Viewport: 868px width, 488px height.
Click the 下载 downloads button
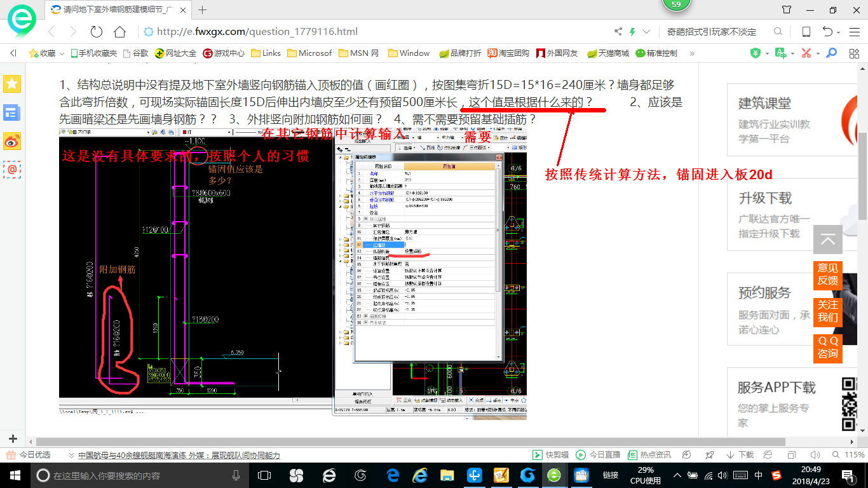[740, 455]
